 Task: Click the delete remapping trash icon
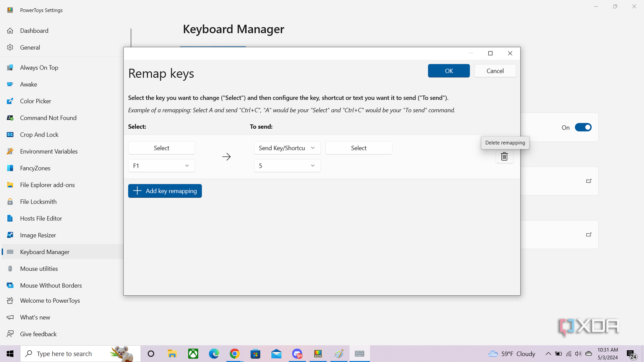tap(504, 156)
